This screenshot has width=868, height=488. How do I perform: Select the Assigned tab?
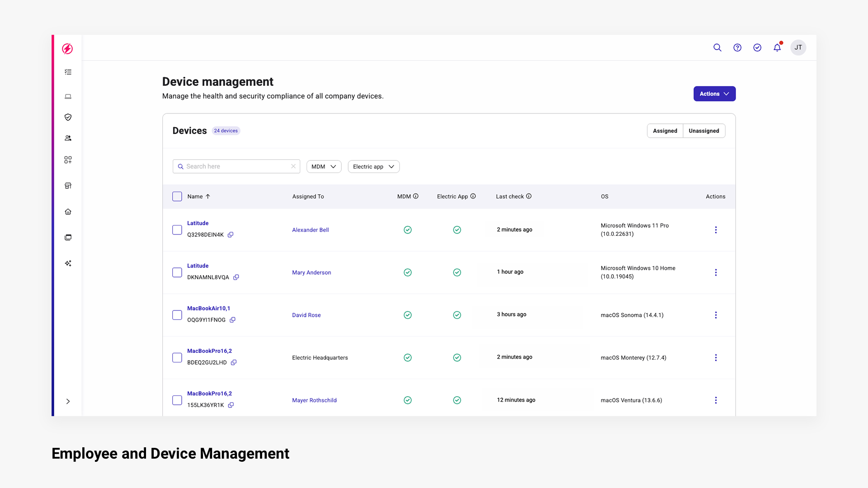coord(665,131)
